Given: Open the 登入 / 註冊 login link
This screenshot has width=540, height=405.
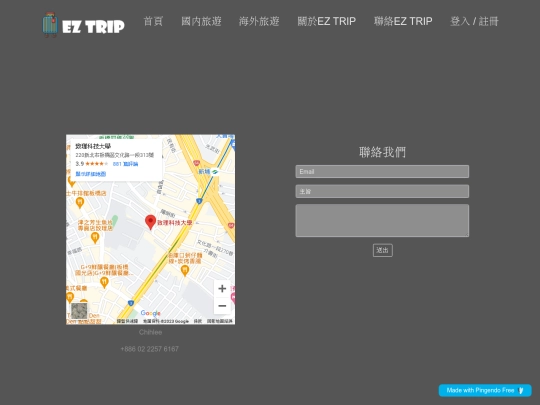Looking at the screenshot, I should click(474, 21).
